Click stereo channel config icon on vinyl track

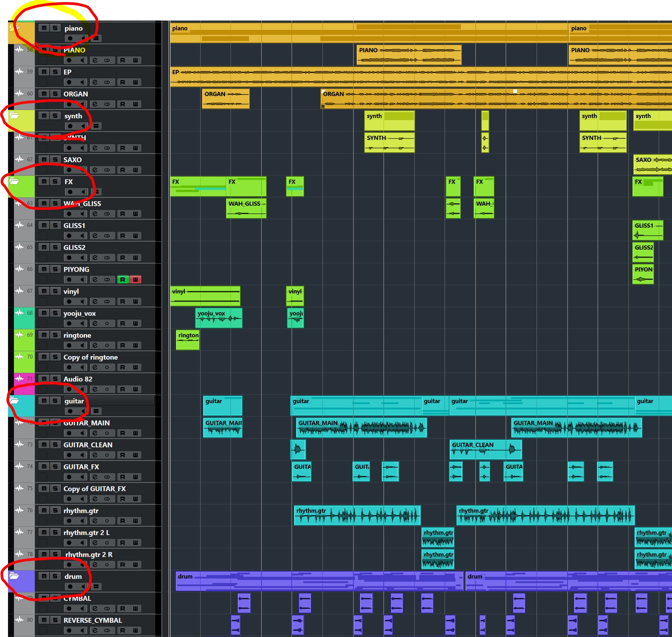107,301
